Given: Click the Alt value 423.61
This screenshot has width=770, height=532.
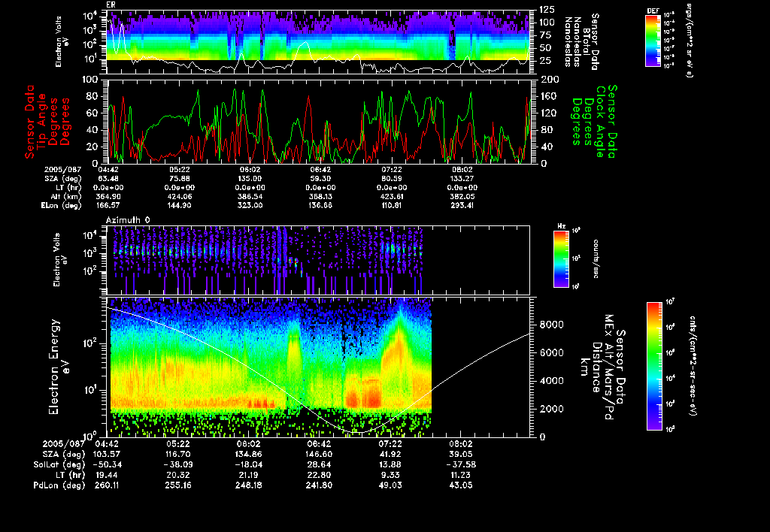Looking at the screenshot, I should (391, 197).
